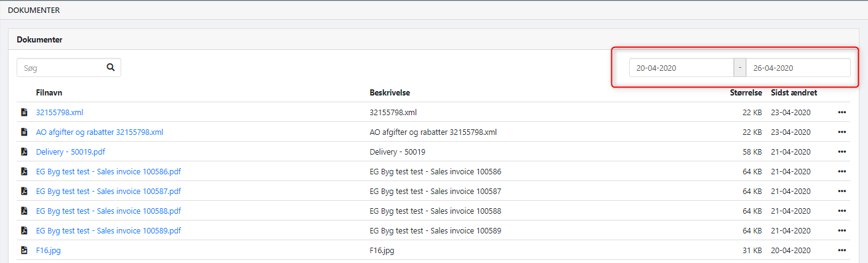Click the image icon beside F16.jpg
Image resolution: width=868 pixels, height=263 pixels.
pos(24,250)
